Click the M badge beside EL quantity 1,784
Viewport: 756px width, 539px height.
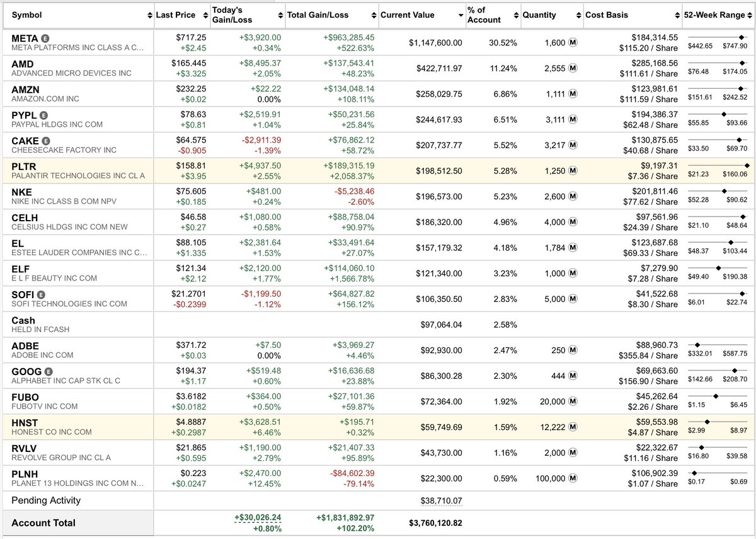tap(573, 248)
